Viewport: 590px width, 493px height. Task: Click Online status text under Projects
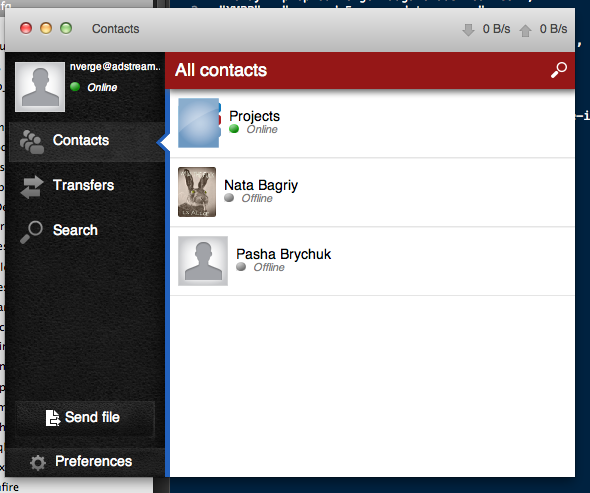pos(262,129)
